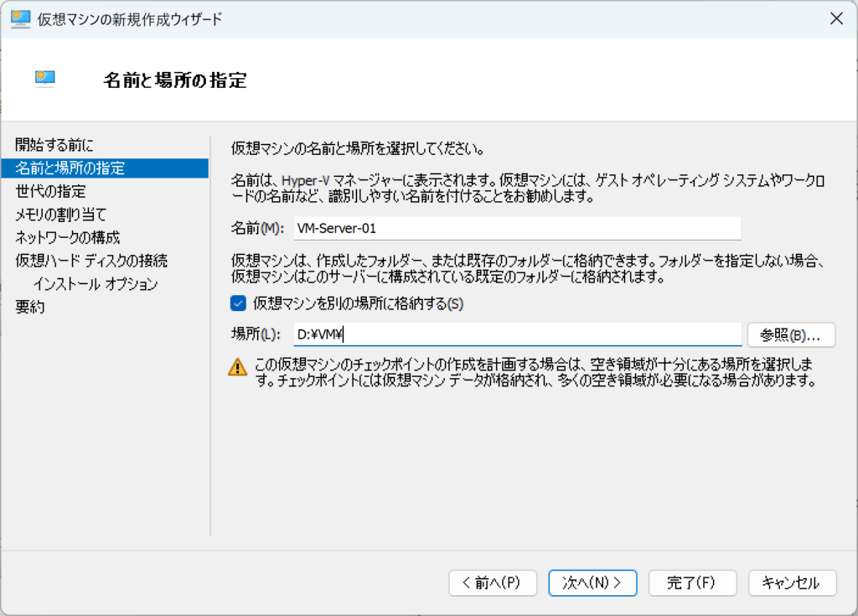Click the 次へ(N) > next button
858x616 pixels.
point(592,582)
